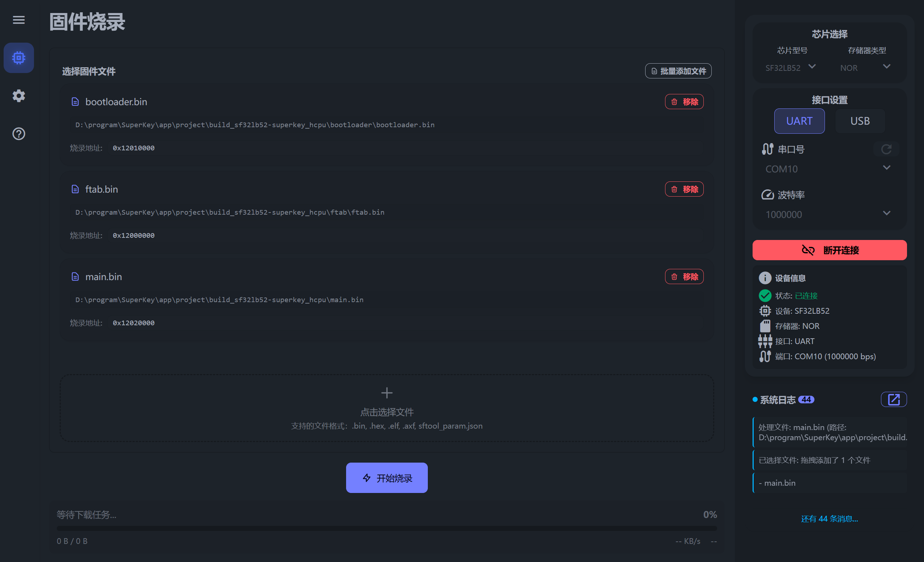Open help question mark icon
Screen dimensions: 924x562
tap(19, 134)
